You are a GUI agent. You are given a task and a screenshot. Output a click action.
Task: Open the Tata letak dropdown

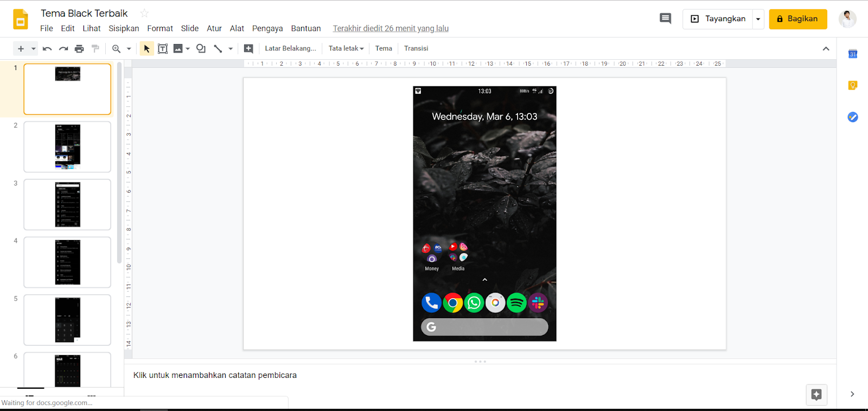point(346,48)
